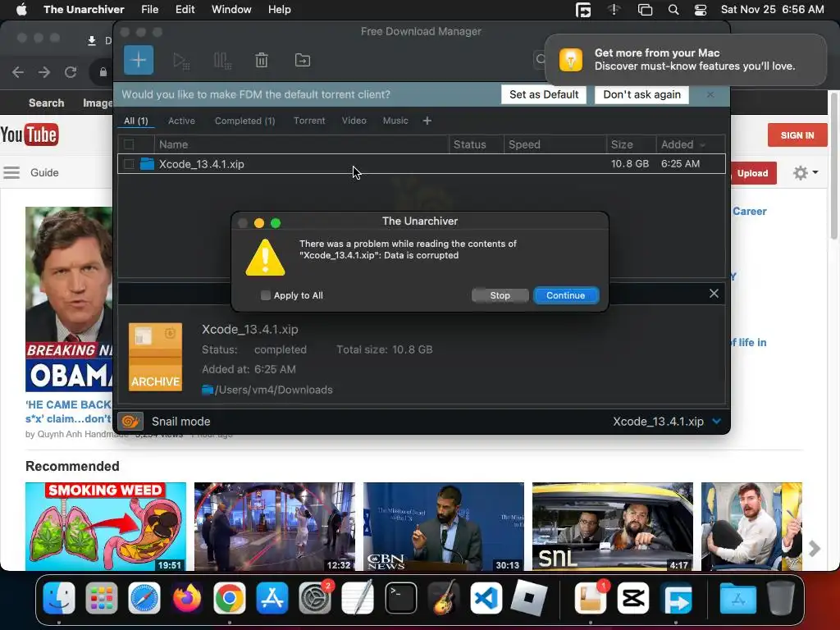
Task: Click FDM status icon in menu bar
Action: coord(583,10)
